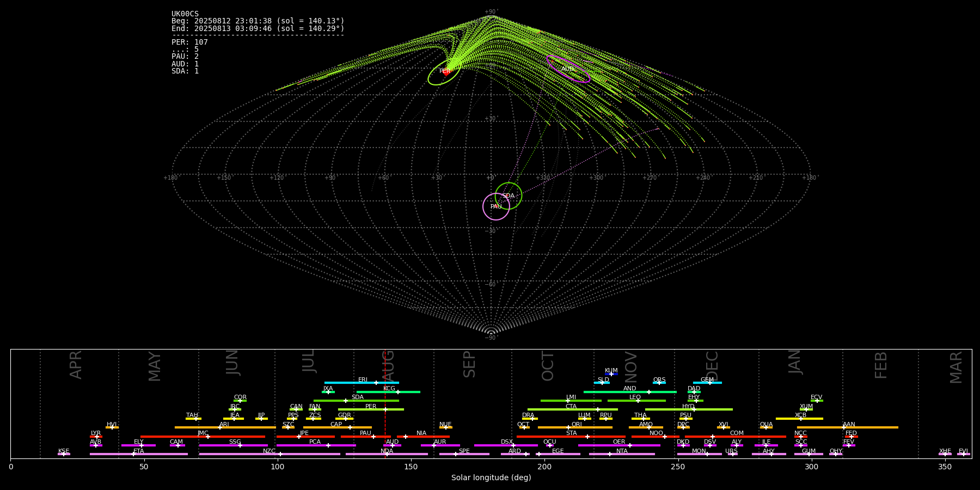980x490 pixels.
Task: Click the PER radiant ellipse on sky map
Action: pyautogui.click(x=444, y=71)
